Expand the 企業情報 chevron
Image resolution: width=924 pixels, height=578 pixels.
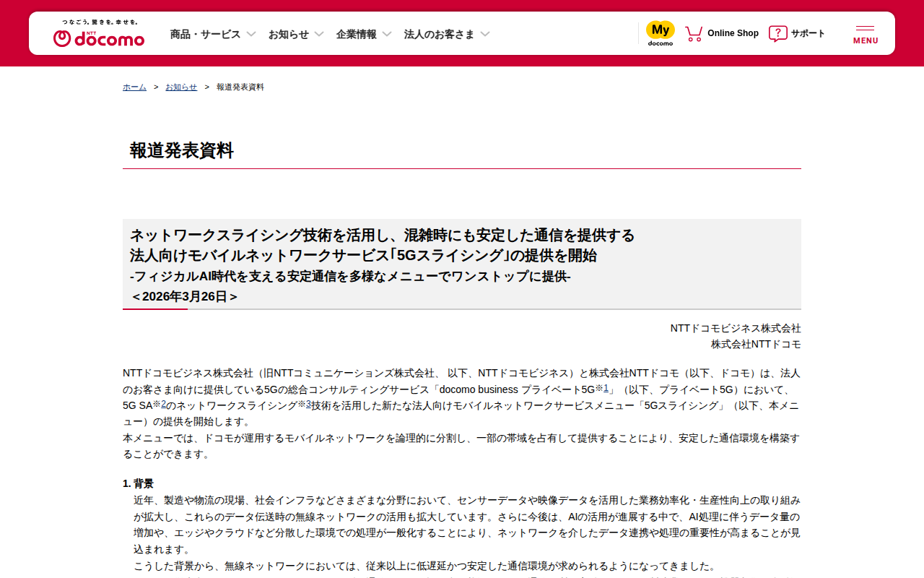click(387, 34)
